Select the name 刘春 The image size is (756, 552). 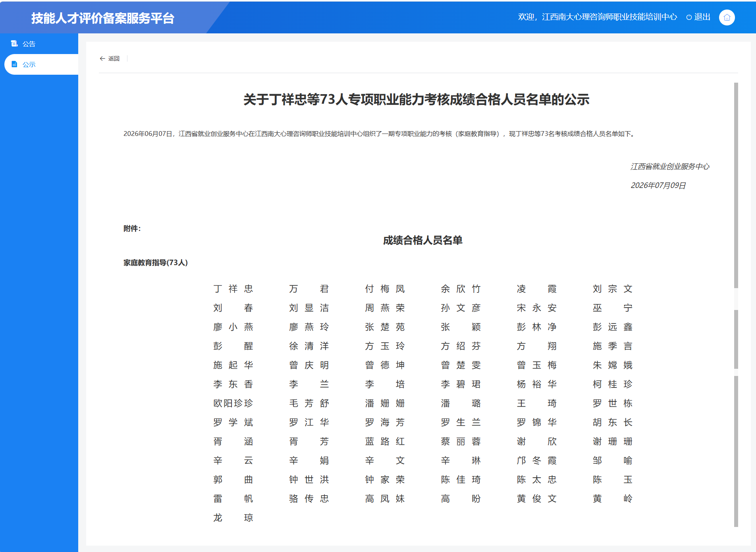click(233, 308)
